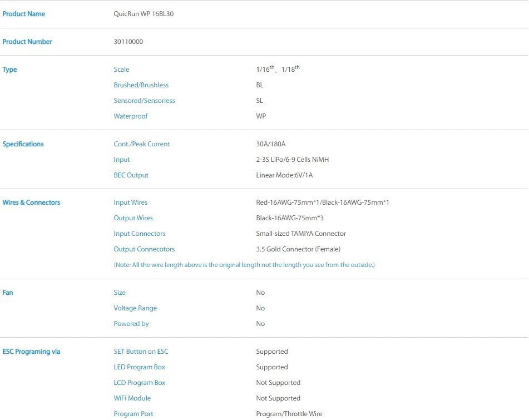
Task: Select "Not Supported" for WiFi Module
Action: point(278,398)
